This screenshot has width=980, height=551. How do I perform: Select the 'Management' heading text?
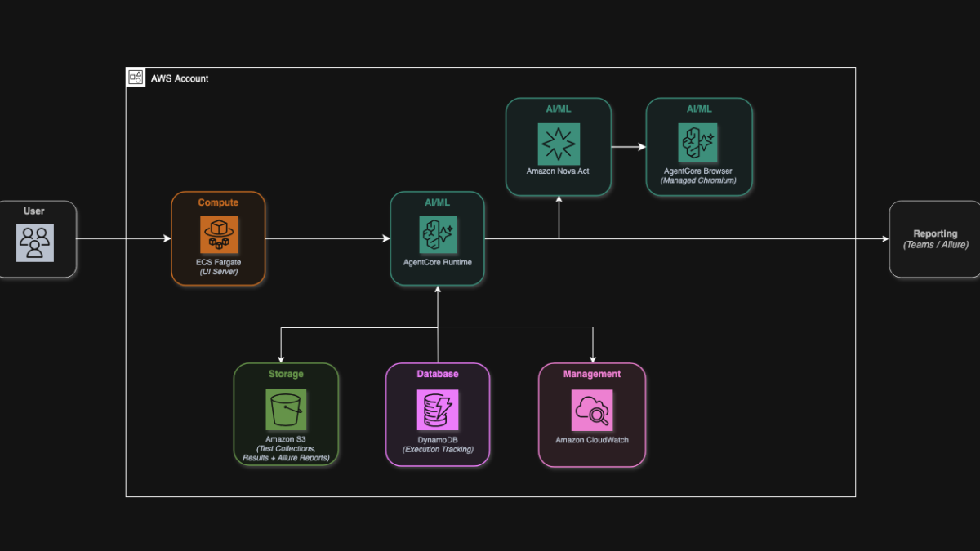pos(592,374)
